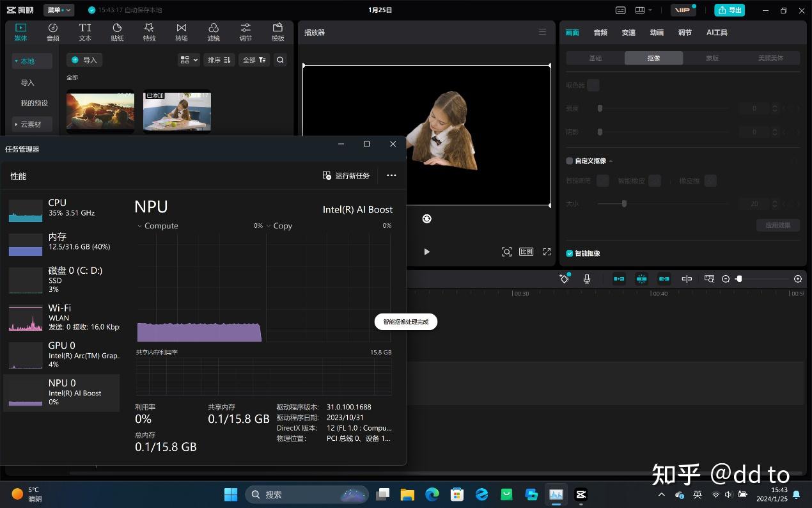Click 运行新任务 in Task Manager

coord(346,175)
